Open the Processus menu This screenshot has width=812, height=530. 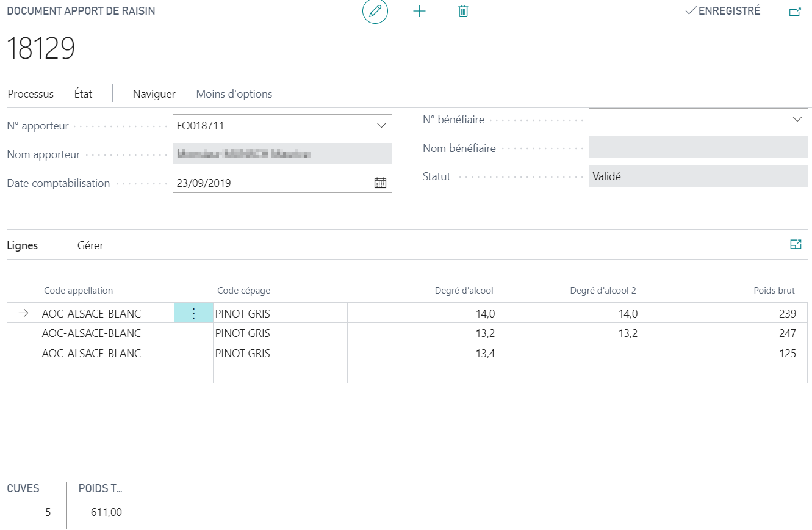(x=31, y=94)
